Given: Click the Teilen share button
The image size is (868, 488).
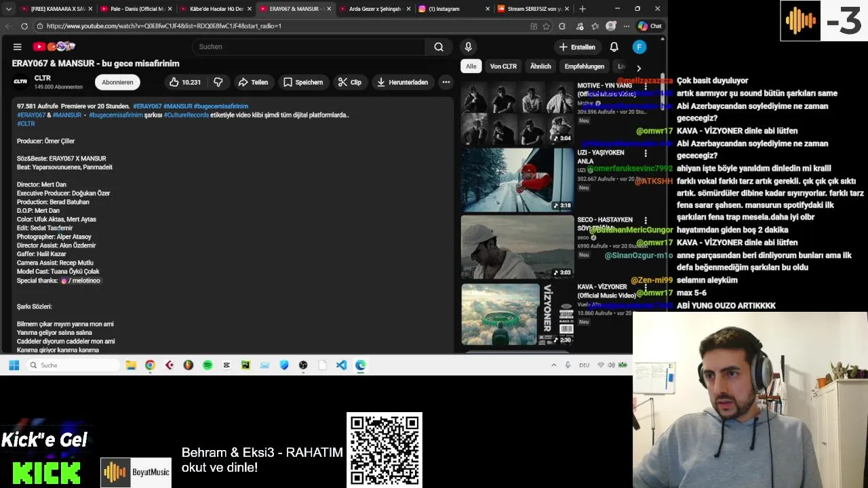Looking at the screenshot, I should pyautogui.click(x=253, y=82).
